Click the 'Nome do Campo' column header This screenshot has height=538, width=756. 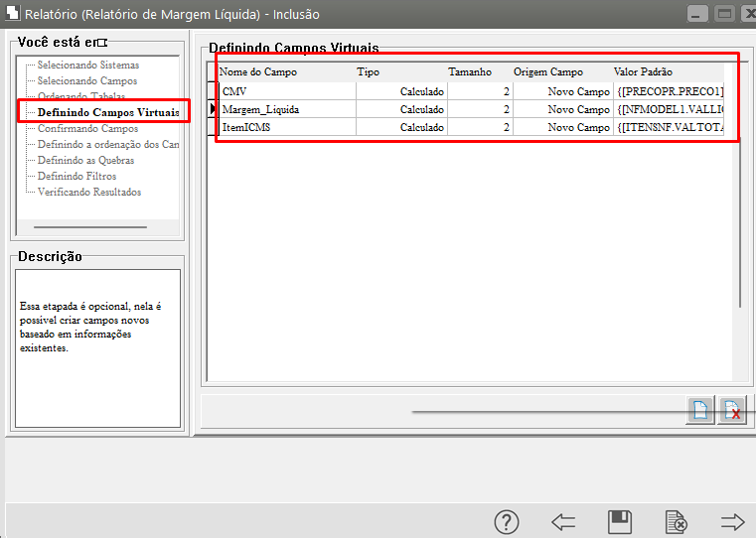point(258,72)
